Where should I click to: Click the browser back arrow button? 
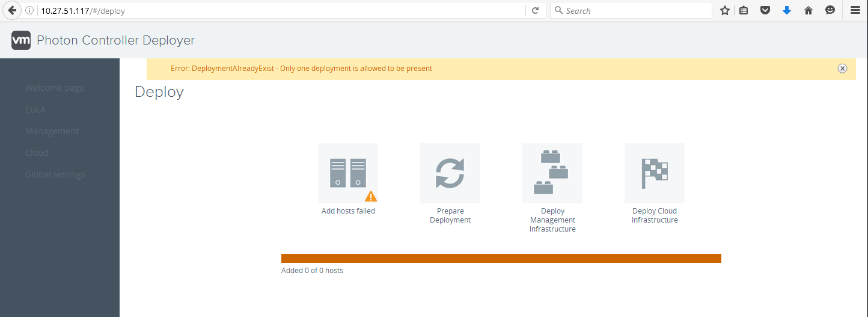click(x=11, y=10)
